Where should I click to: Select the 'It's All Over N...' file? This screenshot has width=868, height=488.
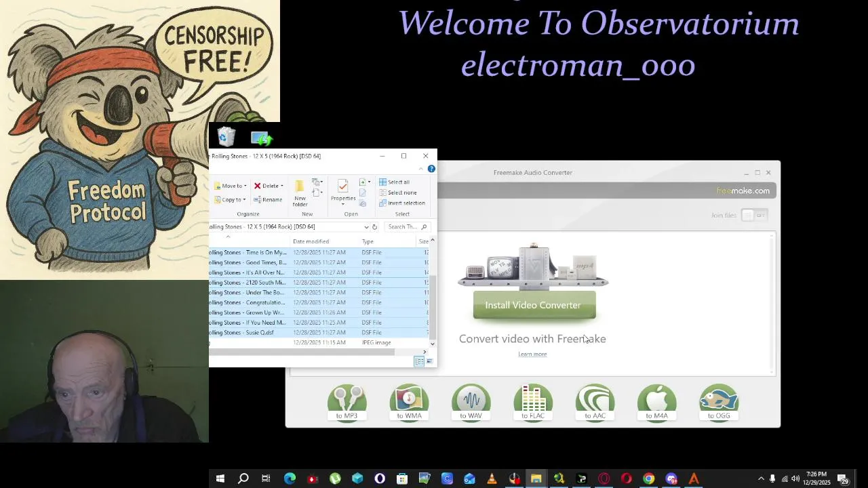pyautogui.click(x=319, y=272)
